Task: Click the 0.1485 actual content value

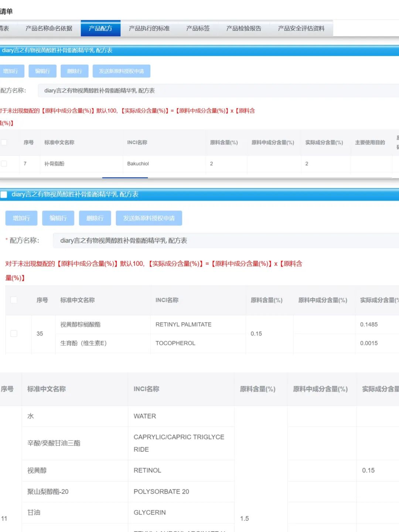Action: 369,324
